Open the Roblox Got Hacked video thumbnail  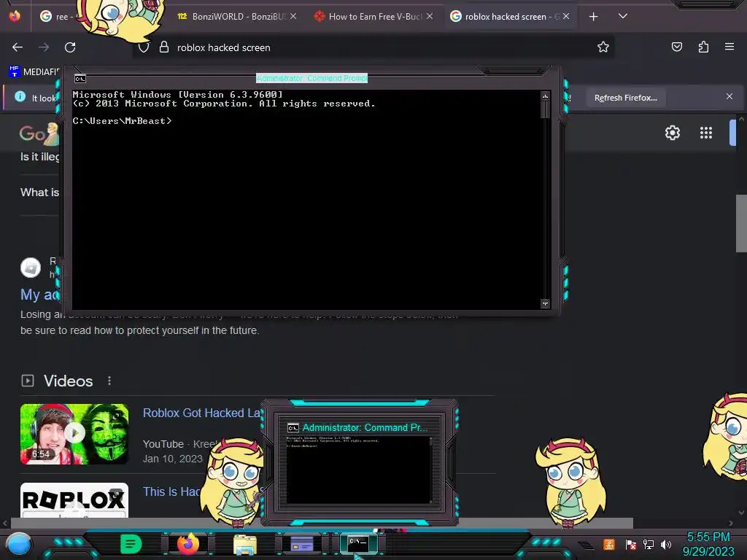[x=74, y=434]
